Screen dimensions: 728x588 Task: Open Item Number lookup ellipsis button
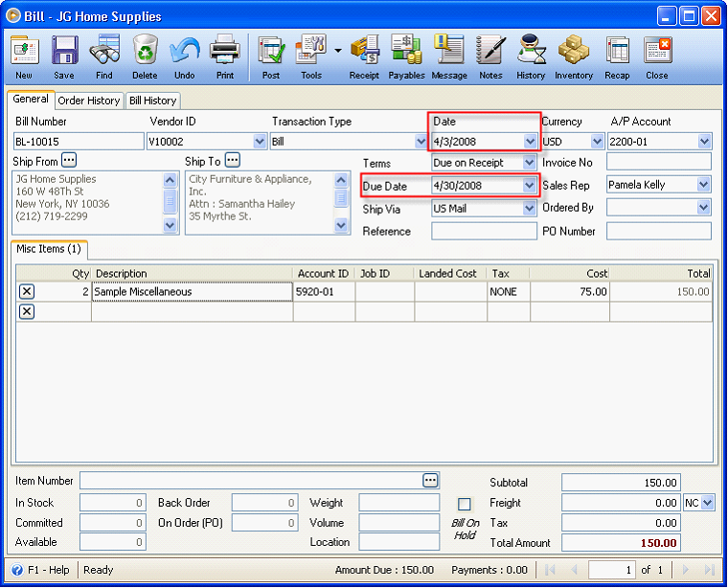point(430,481)
